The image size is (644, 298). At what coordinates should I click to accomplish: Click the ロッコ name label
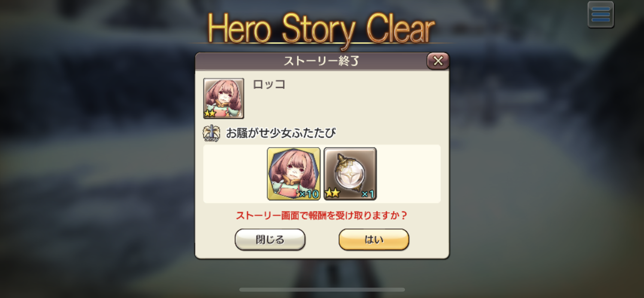tap(269, 84)
